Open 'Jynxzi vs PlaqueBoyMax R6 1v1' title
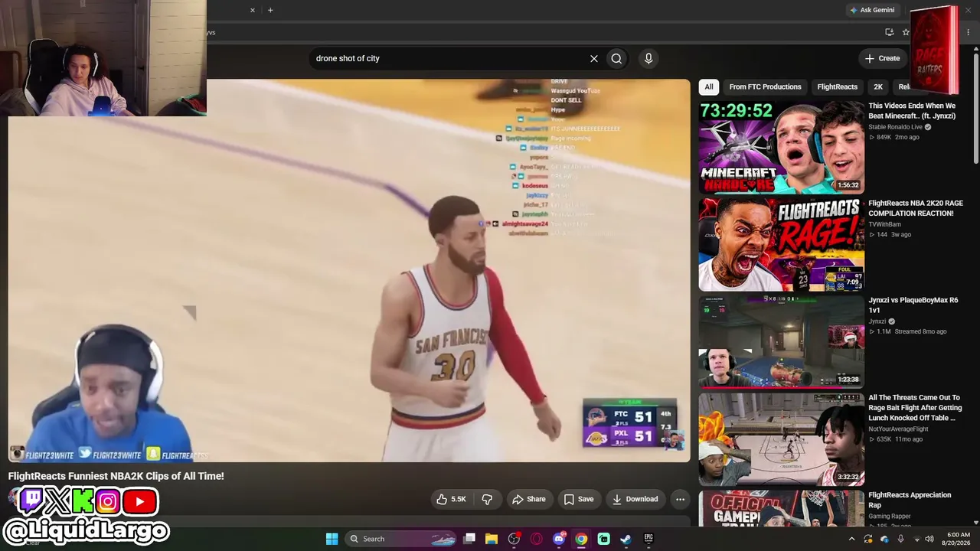The width and height of the screenshot is (980, 551). (x=913, y=305)
